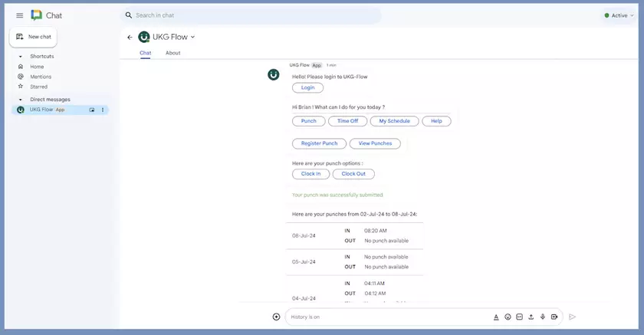Screen dimensions: 644x335
Task: Open text formatting options icon
Action: [496, 317]
